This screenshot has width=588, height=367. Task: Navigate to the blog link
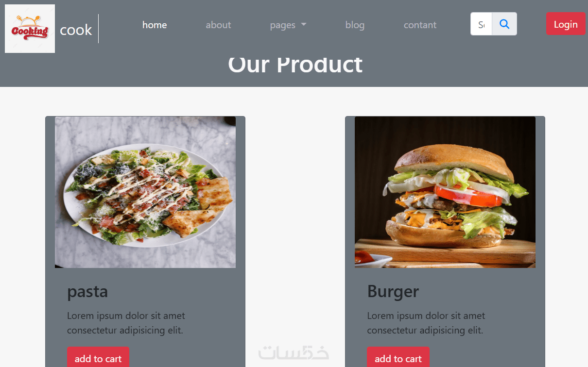click(355, 25)
